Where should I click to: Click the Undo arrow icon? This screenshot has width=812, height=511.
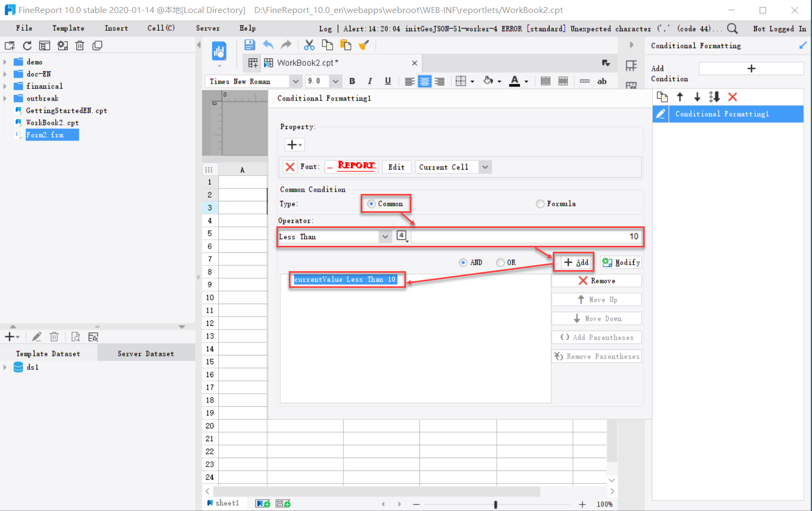[x=268, y=45]
